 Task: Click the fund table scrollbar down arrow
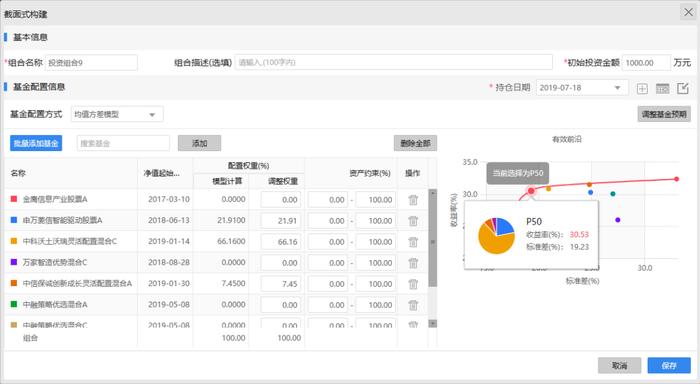433,323
